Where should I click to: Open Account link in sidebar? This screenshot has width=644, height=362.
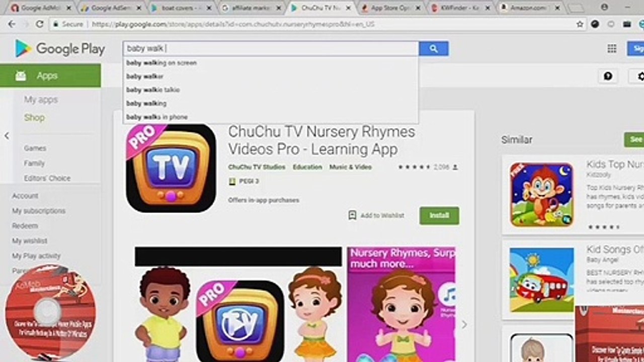(25, 196)
